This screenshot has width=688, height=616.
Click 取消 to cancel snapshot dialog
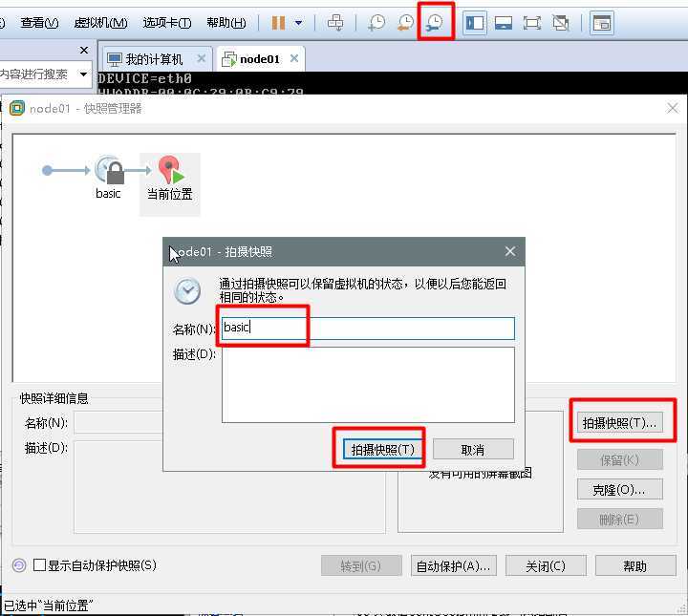click(473, 450)
